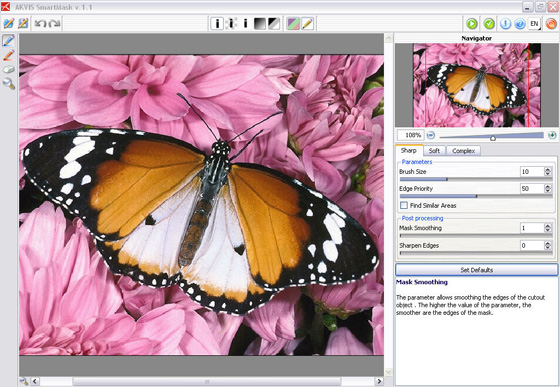Run processing with the green play button
The image size is (560, 387).
pyautogui.click(x=472, y=24)
